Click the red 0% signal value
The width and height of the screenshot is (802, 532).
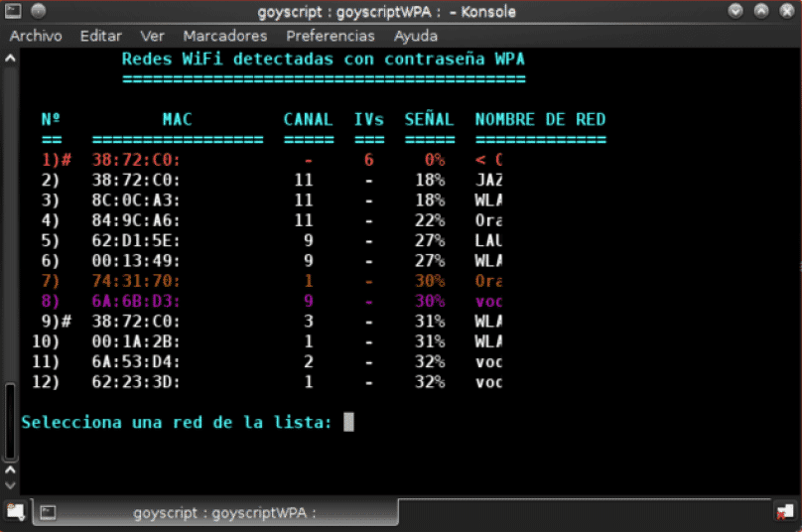[x=434, y=160]
